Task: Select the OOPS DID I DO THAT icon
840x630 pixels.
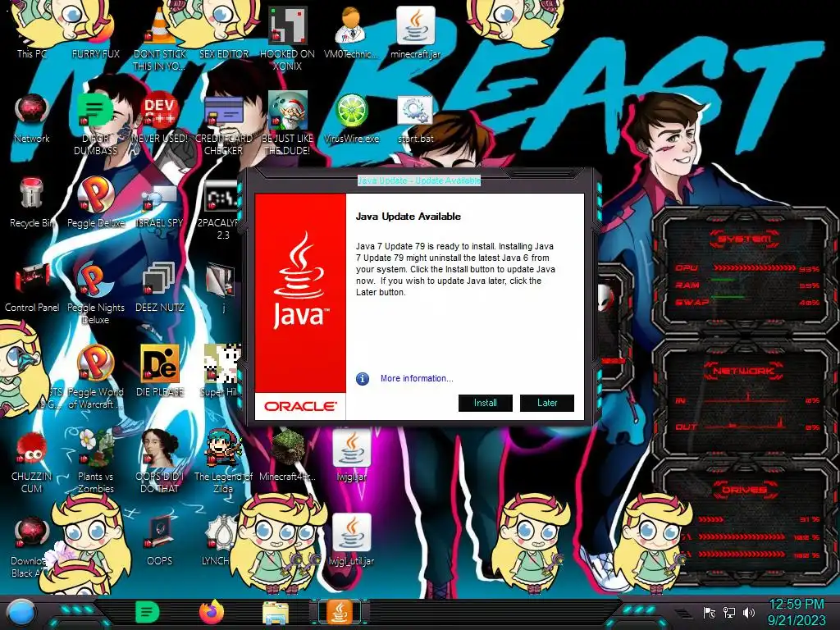Action: click(x=160, y=463)
